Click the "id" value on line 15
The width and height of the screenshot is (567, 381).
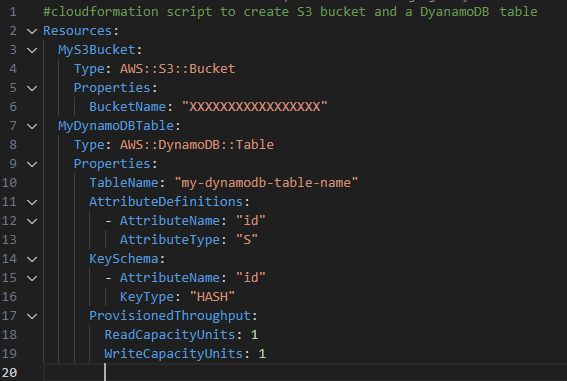tap(251, 278)
